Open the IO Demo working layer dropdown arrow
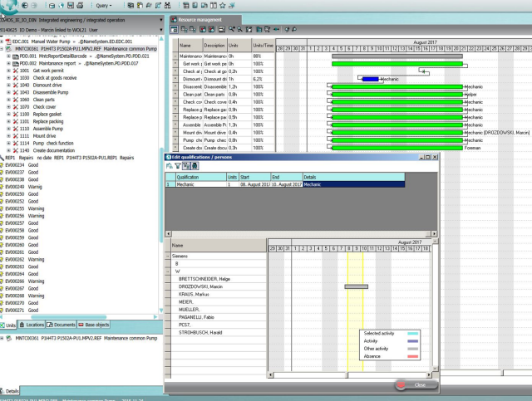 point(160,30)
